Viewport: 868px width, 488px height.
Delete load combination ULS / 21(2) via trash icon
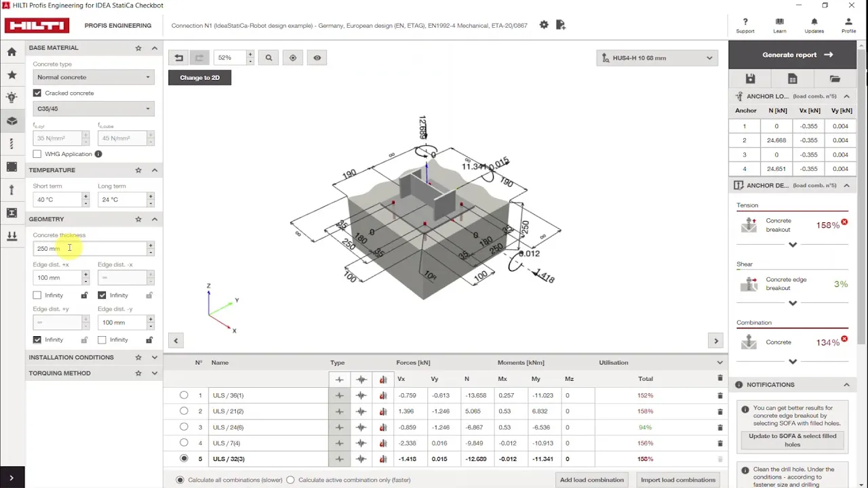[720, 411]
